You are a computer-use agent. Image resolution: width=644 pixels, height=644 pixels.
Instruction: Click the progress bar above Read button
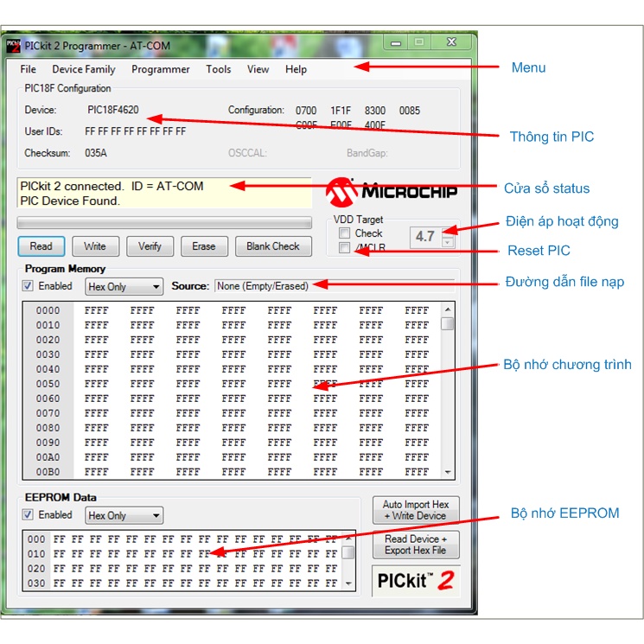164,222
